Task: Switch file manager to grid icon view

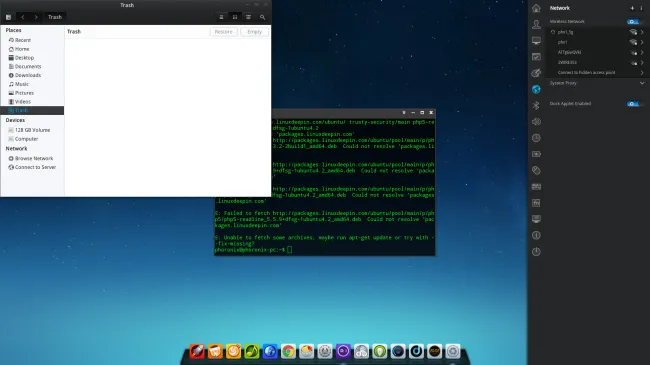Action: (235, 17)
